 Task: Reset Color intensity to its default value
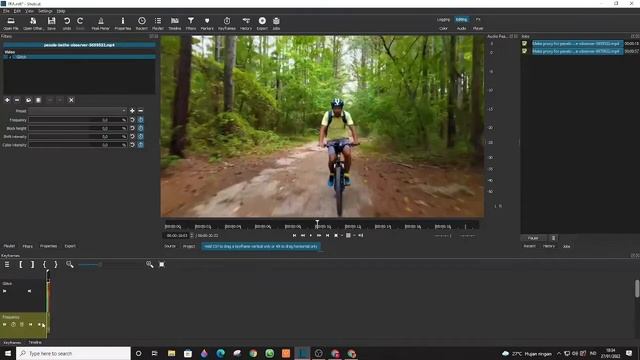coord(132,145)
